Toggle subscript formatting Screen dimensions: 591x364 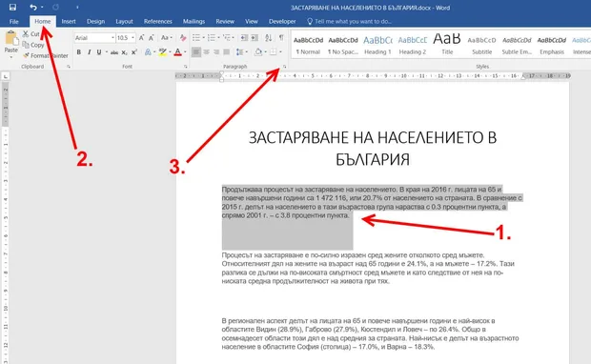pos(124,52)
